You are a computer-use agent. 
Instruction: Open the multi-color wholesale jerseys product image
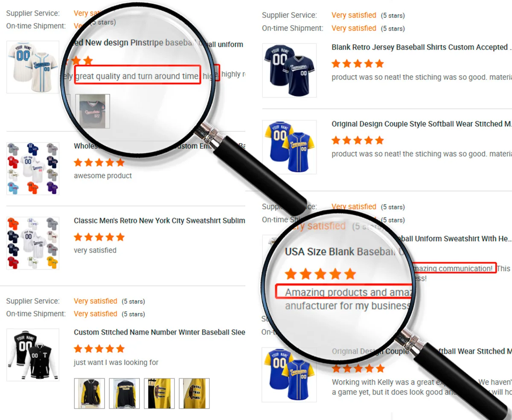click(x=33, y=168)
